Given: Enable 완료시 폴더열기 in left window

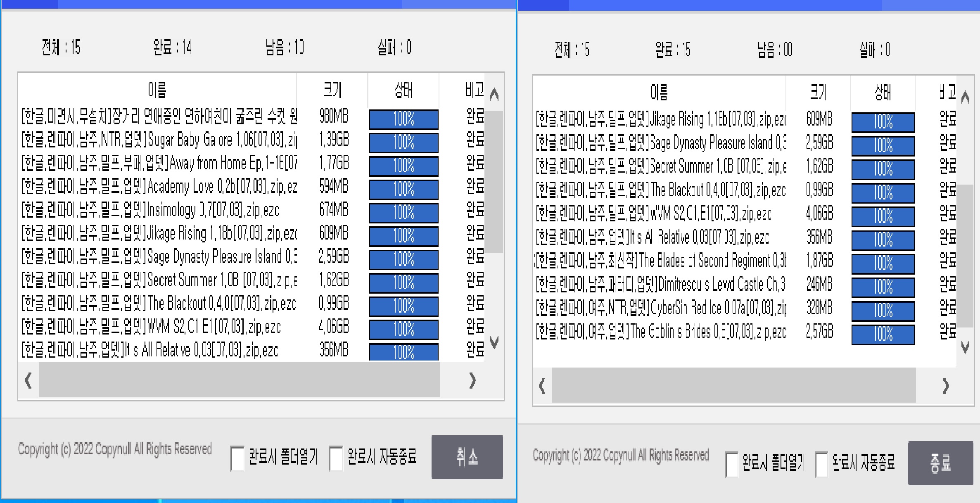Looking at the screenshot, I should pos(237,458).
